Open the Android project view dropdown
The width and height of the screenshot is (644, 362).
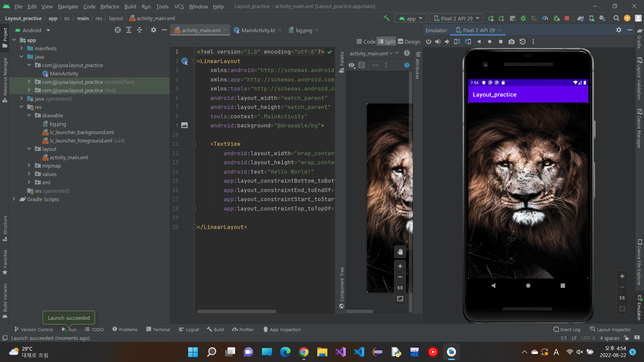tap(33, 30)
